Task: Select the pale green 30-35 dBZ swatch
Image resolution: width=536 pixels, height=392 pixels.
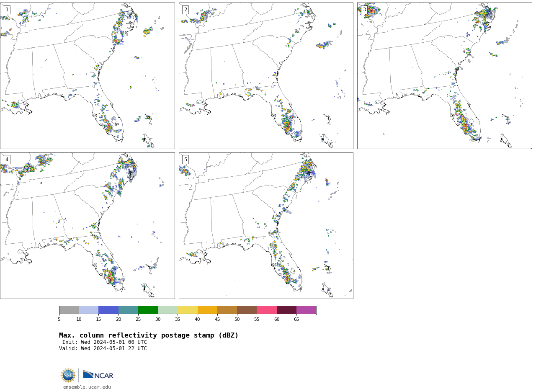Action: tap(168, 310)
